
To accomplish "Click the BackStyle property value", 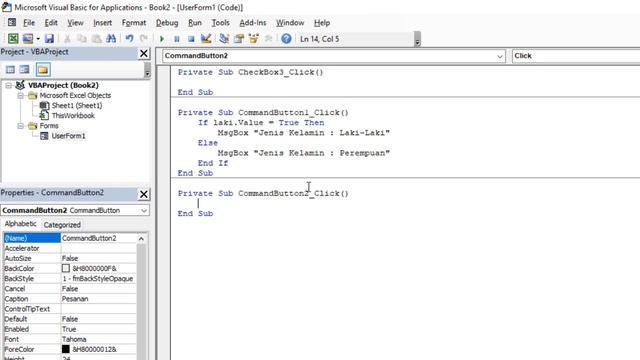I will pyautogui.click(x=98, y=279).
